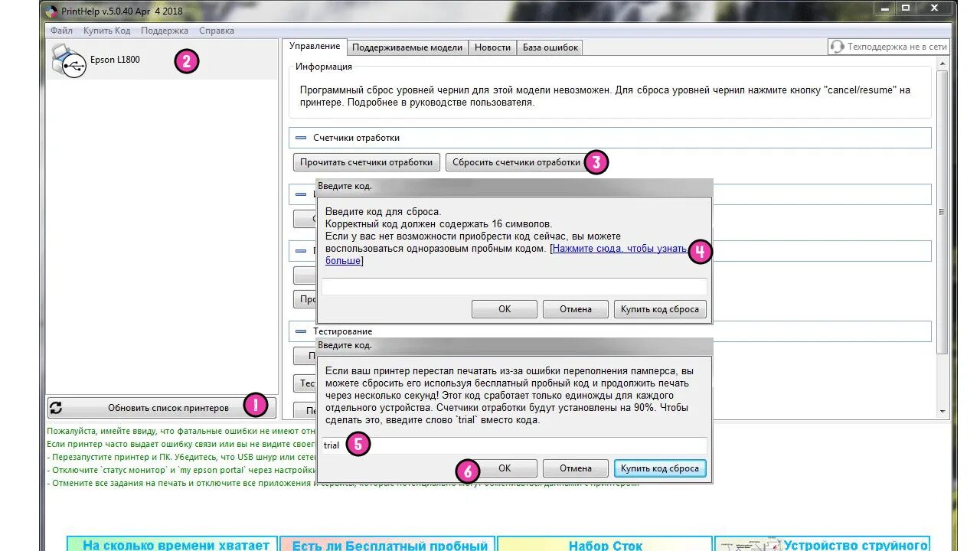Click the USB printer icon for Epson L1800
This screenshot has width=980, height=551.
click(x=69, y=60)
